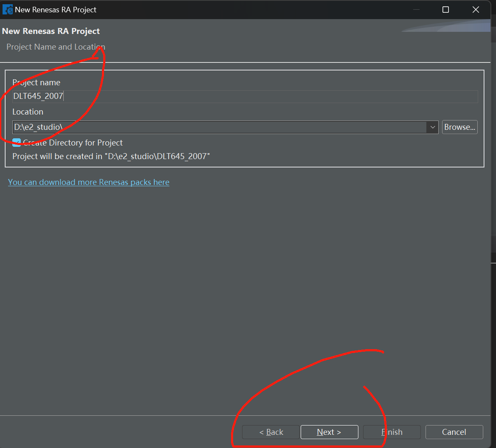This screenshot has width=496, height=448.
Task: Click the 'Project name' label
Action: click(36, 82)
